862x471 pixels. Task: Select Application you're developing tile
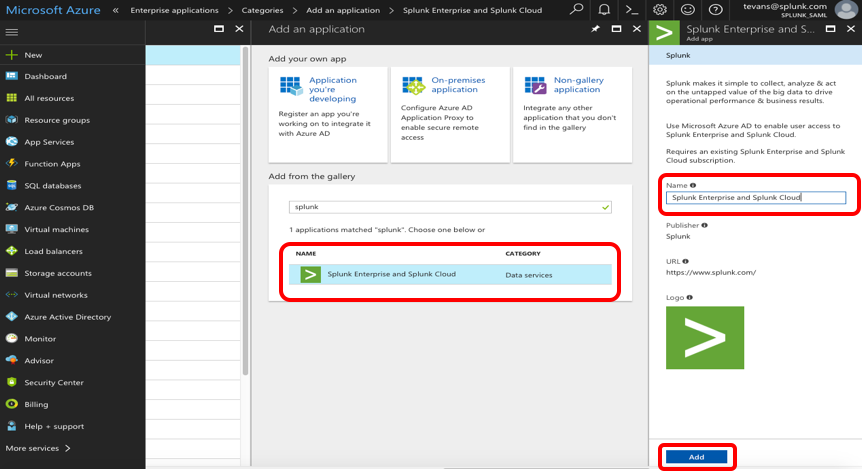coord(328,114)
